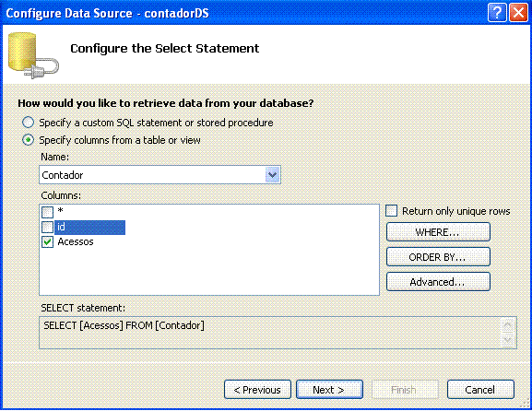Open the WHERE clause dialog
Image resolution: width=532 pixels, height=411 pixels.
click(x=438, y=232)
